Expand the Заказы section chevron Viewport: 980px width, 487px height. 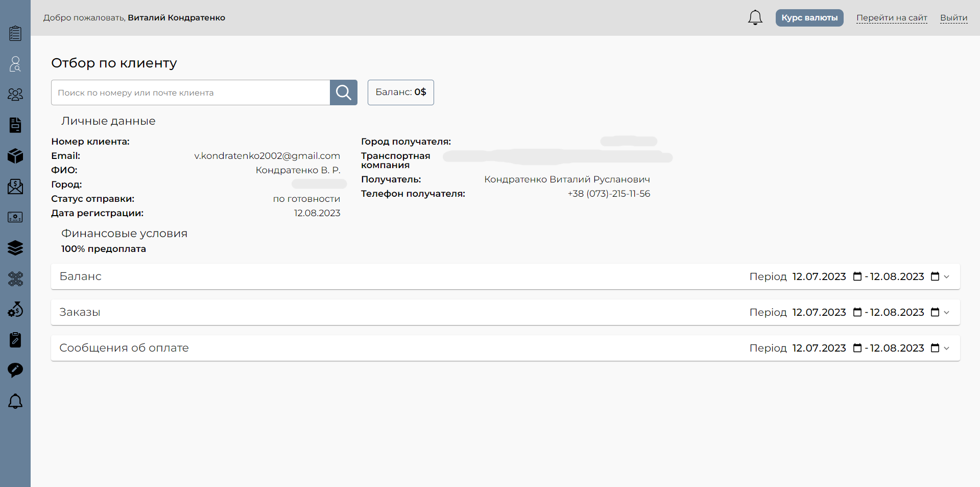coord(947,313)
